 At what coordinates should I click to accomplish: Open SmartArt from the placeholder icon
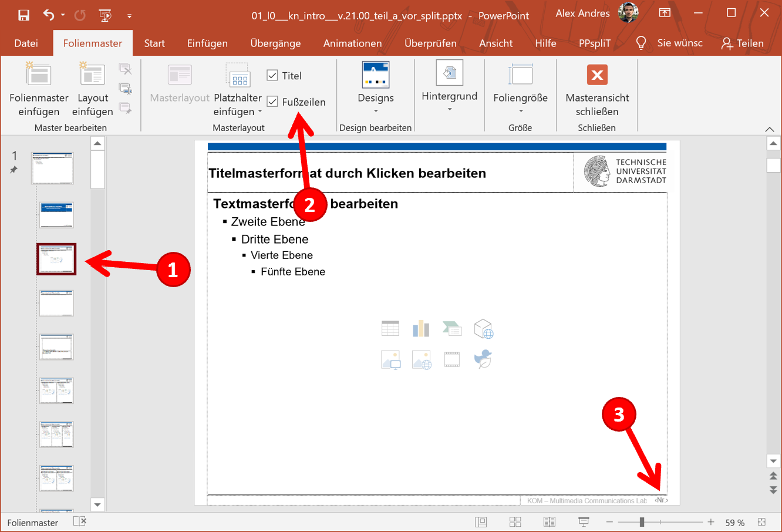point(451,328)
